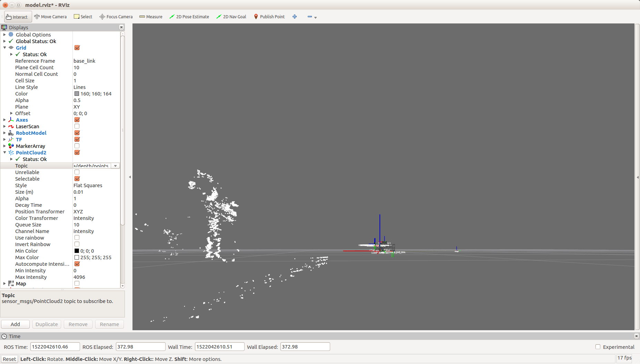Choose the Measure tool

click(151, 17)
